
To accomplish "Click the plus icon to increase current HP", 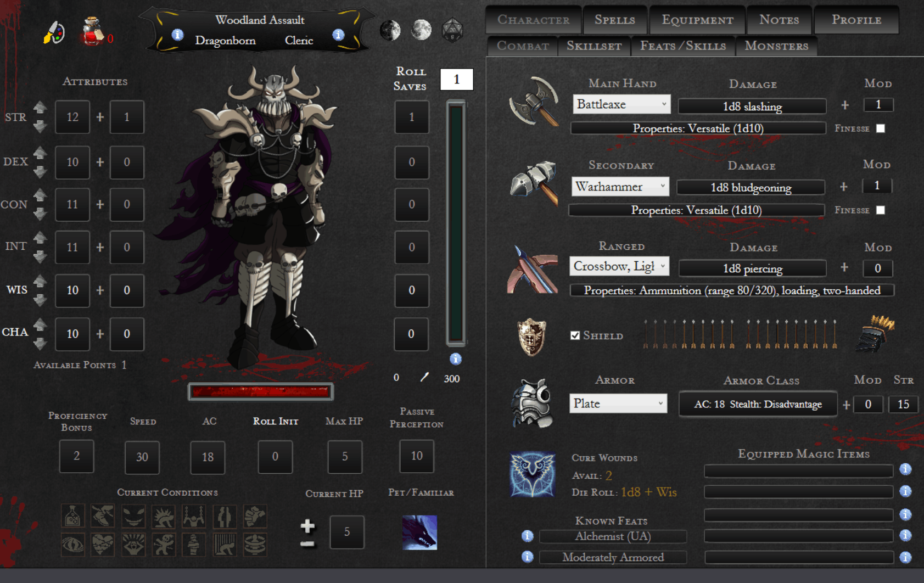I will point(307,526).
